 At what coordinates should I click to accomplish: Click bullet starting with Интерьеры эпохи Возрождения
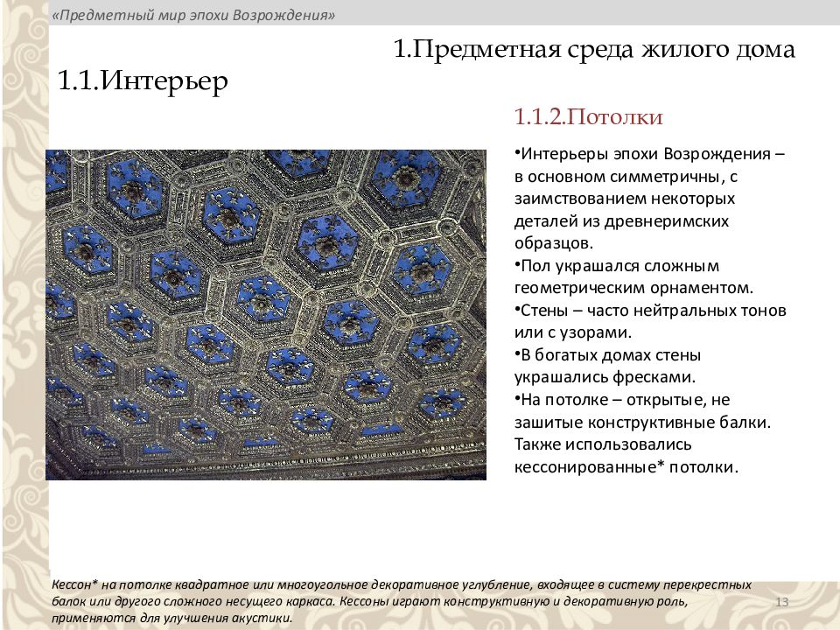point(649,154)
